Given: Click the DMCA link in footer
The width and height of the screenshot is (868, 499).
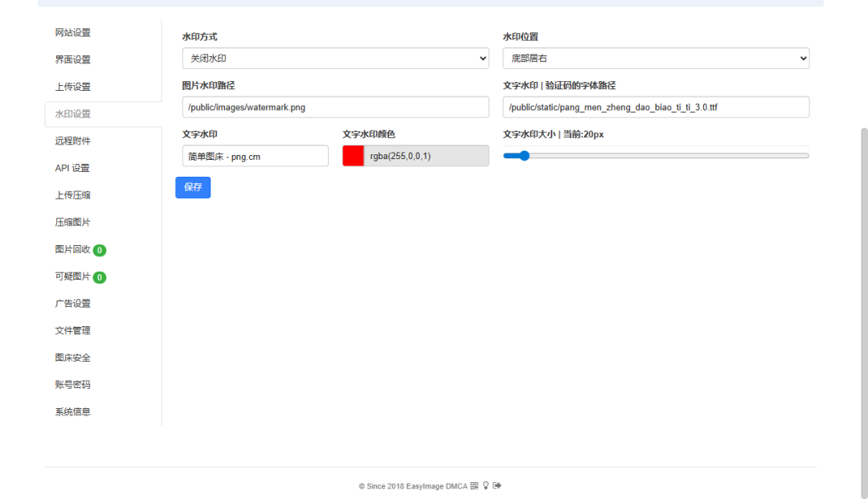Looking at the screenshot, I should tap(457, 486).
